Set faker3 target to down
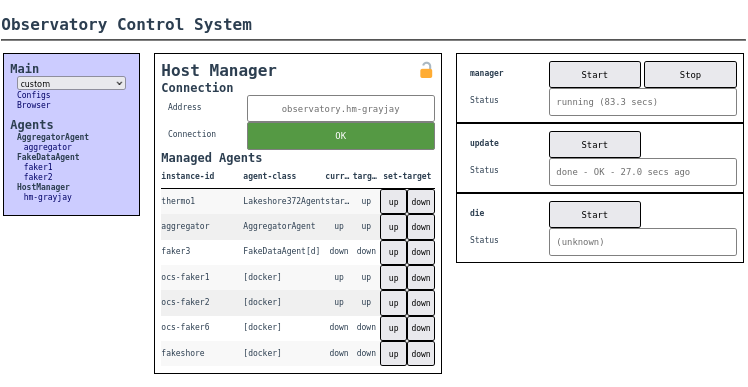Image resolution: width=748 pixels, height=387 pixels. point(421,252)
